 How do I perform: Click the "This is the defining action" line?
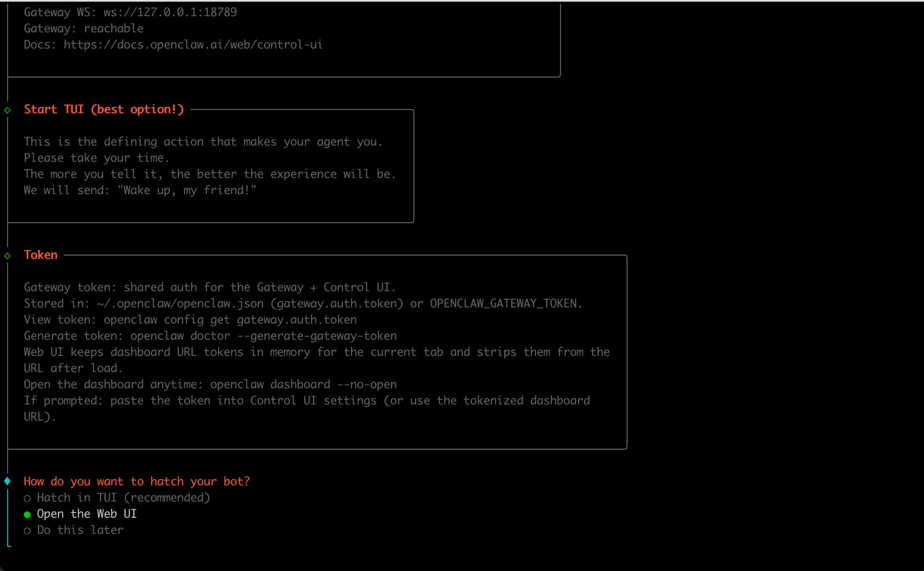point(203,142)
